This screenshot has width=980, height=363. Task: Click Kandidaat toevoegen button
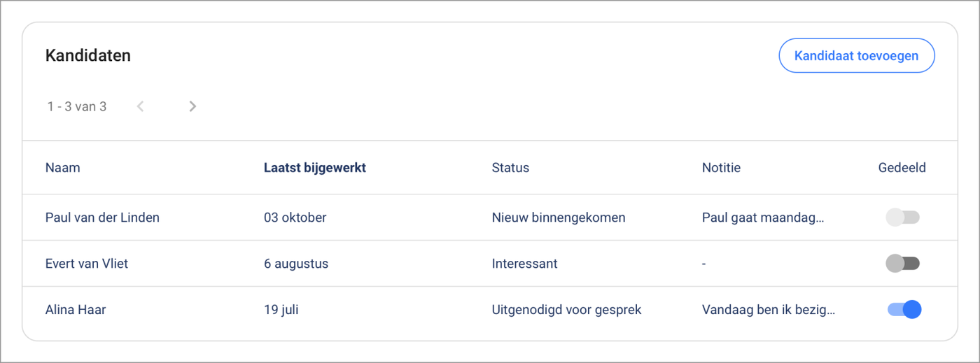856,56
